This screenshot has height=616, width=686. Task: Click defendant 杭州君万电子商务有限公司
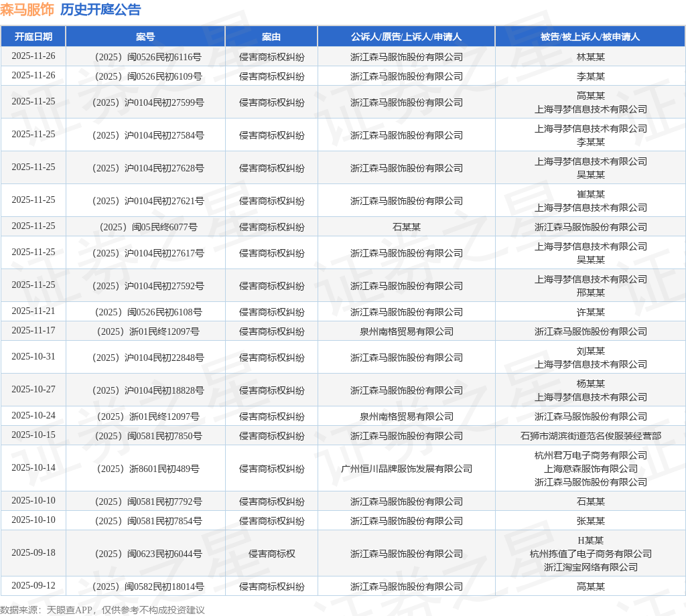tap(591, 455)
